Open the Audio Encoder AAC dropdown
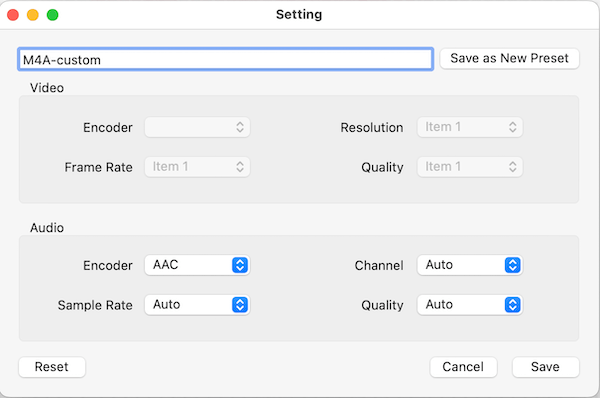 [x=197, y=265]
